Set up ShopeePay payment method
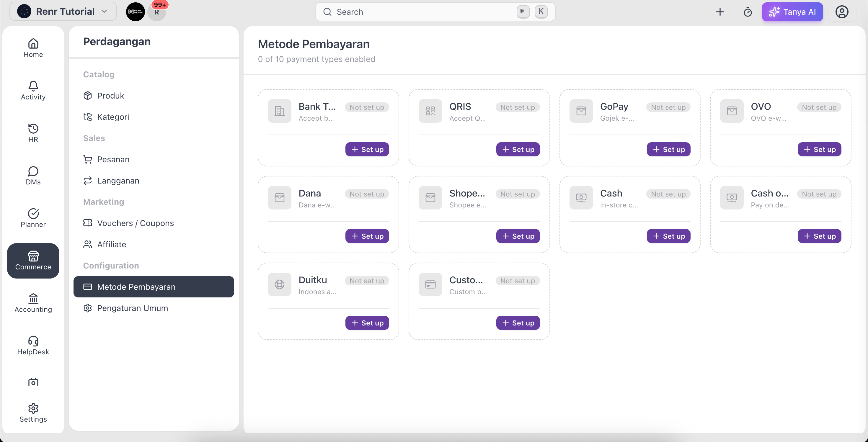868x442 pixels. (518, 236)
